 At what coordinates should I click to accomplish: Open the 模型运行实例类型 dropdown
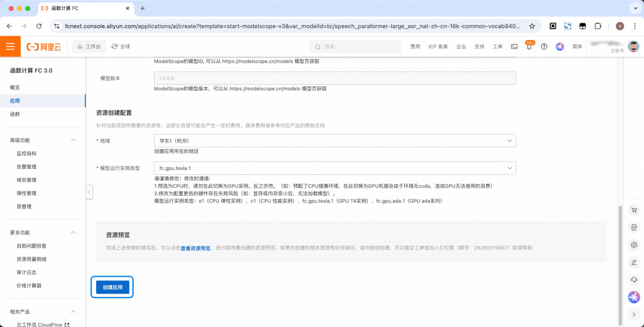[x=335, y=168]
